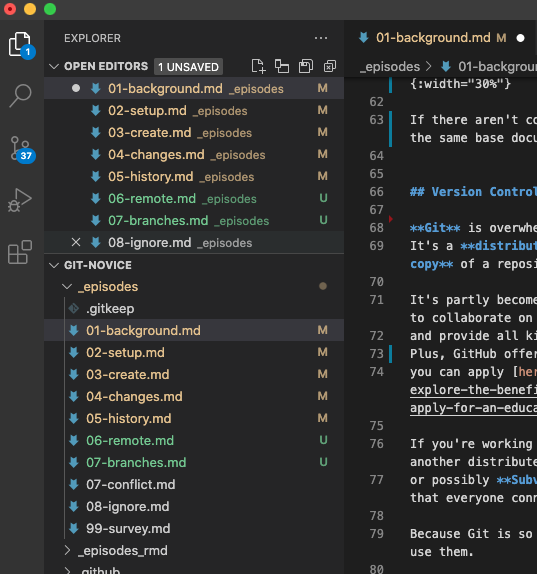Open 05-history.md in Open Editors list
The height and width of the screenshot is (574, 537).
tap(194, 176)
